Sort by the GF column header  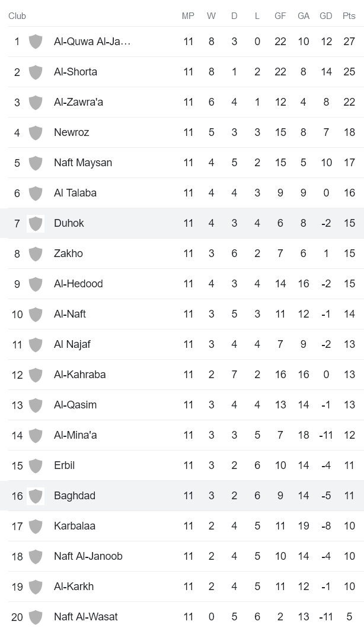click(280, 17)
